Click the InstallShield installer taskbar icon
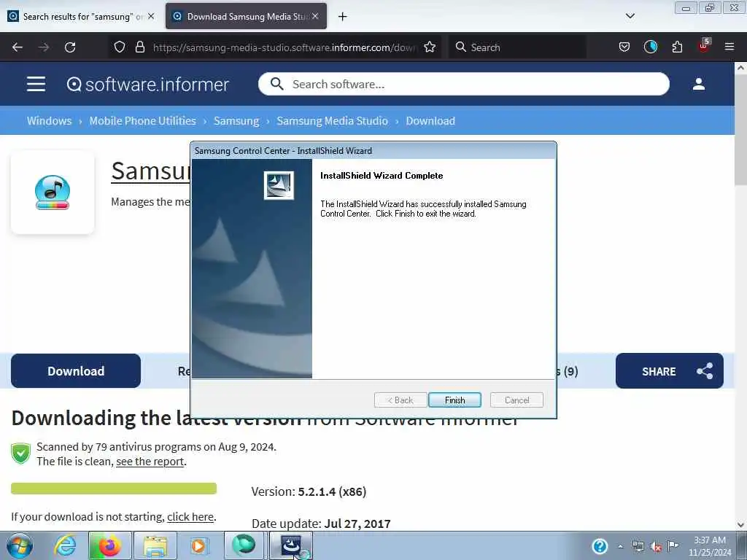Image resolution: width=747 pixels, height=560 pixels. 291,545
